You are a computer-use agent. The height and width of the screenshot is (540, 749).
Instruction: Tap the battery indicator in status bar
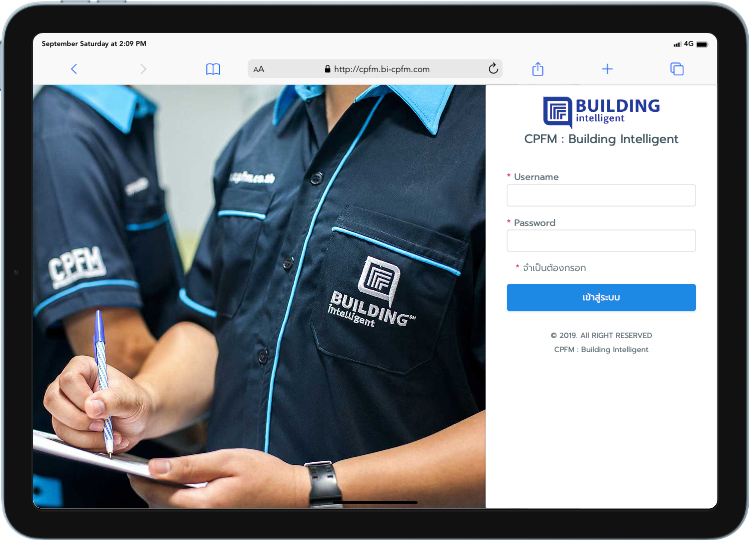click(x=703, y=44)
